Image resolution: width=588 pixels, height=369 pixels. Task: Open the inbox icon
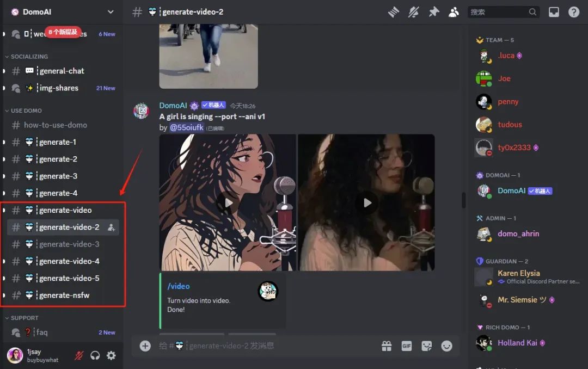554,12
